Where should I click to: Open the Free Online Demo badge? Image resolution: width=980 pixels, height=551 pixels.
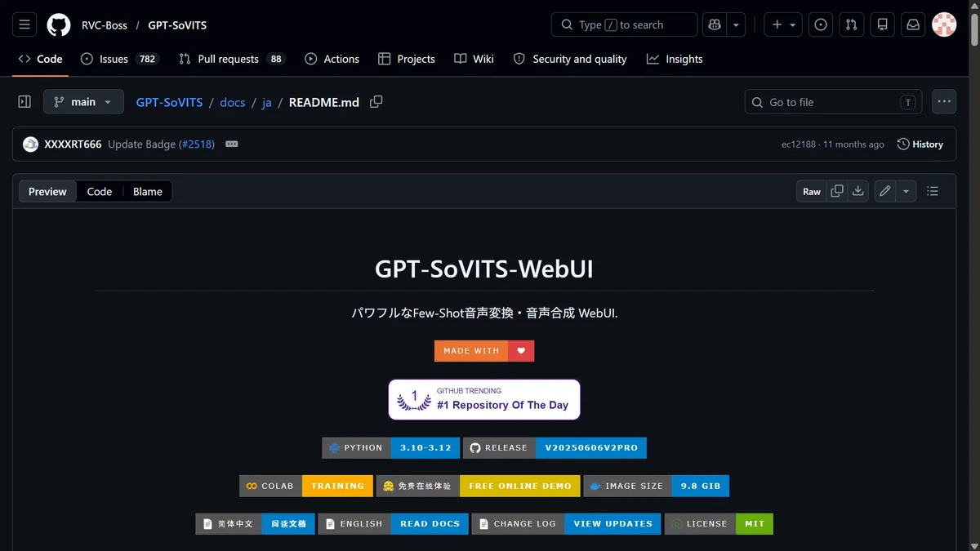pyautogui.click(x=479, y=486)
